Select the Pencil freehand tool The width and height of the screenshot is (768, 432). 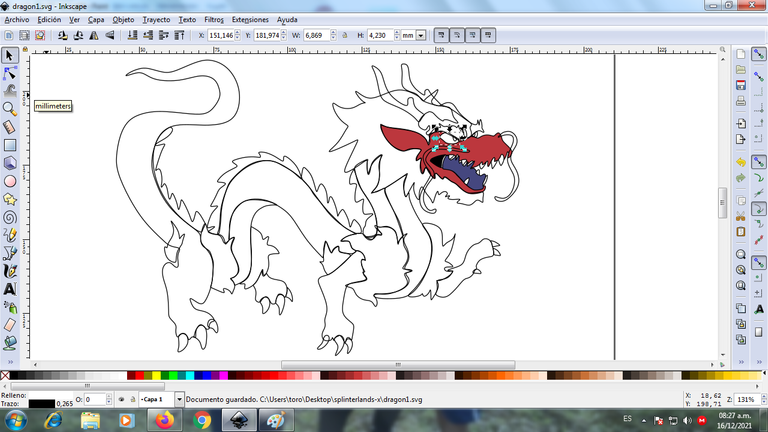[x=9, y=235]
